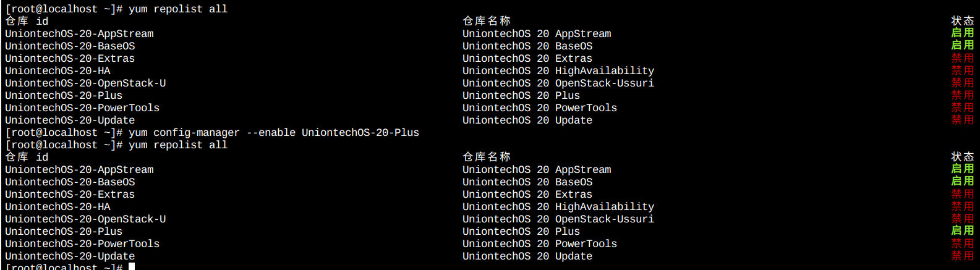Select UniontechOS 20 Extras name in second listing
Image resolution: width=980 pixels, height=270 pixels.
(527, 195)
